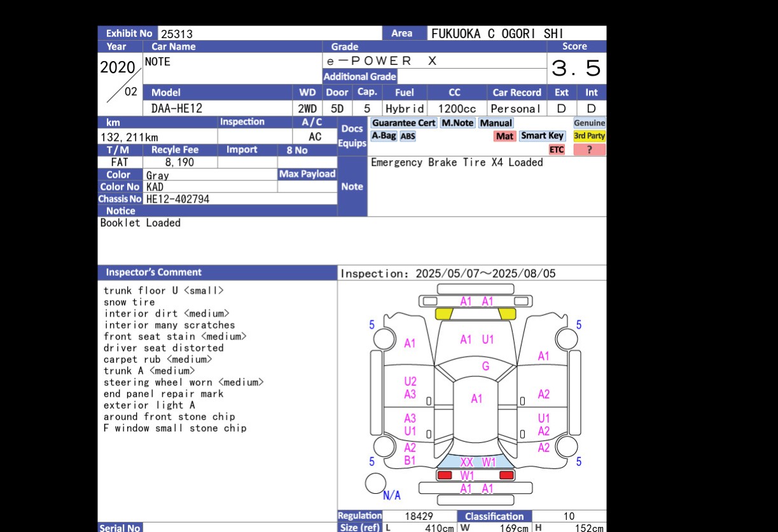Click the width value 169cm

pyautogui.click(x=515, y=528)
